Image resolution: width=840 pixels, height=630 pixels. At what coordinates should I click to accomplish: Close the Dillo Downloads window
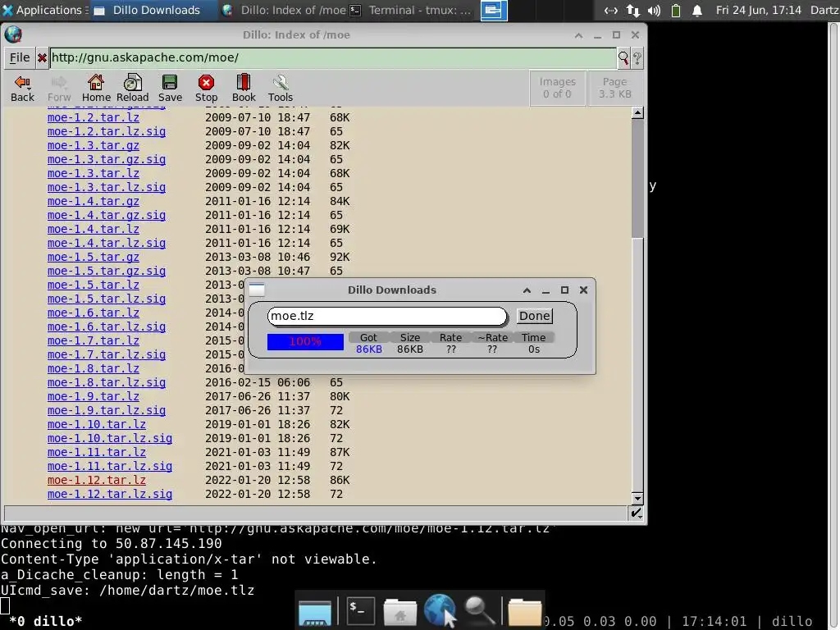pos(583,290)
